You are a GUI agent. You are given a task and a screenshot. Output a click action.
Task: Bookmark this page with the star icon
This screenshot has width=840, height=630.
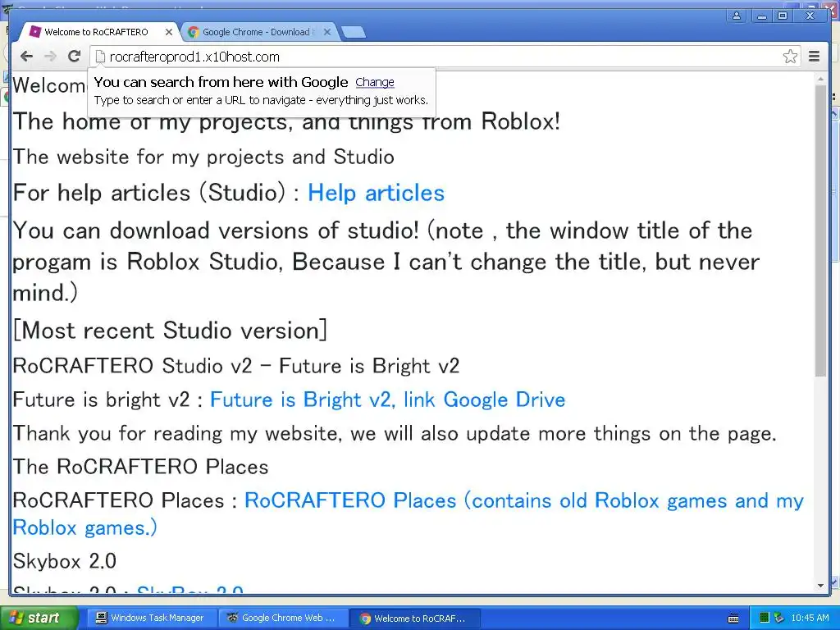point(790,57)
